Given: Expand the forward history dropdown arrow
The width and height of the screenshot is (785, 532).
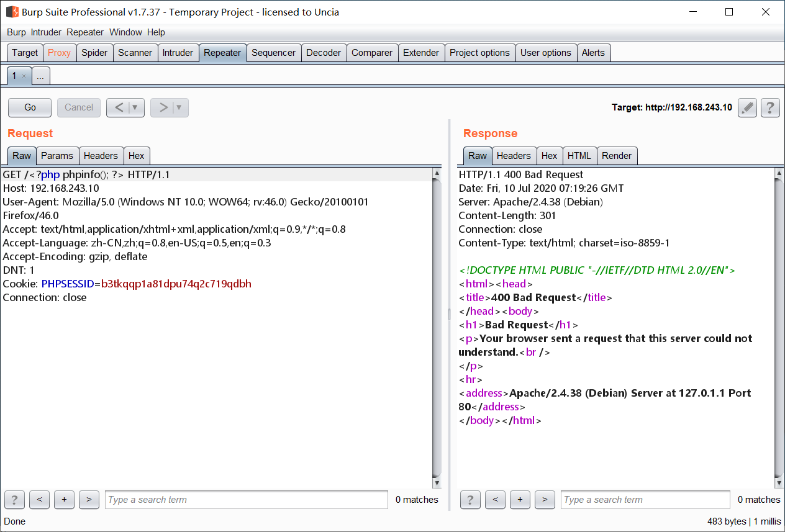Looking at the screenshot, I should [x=179, y=107].
